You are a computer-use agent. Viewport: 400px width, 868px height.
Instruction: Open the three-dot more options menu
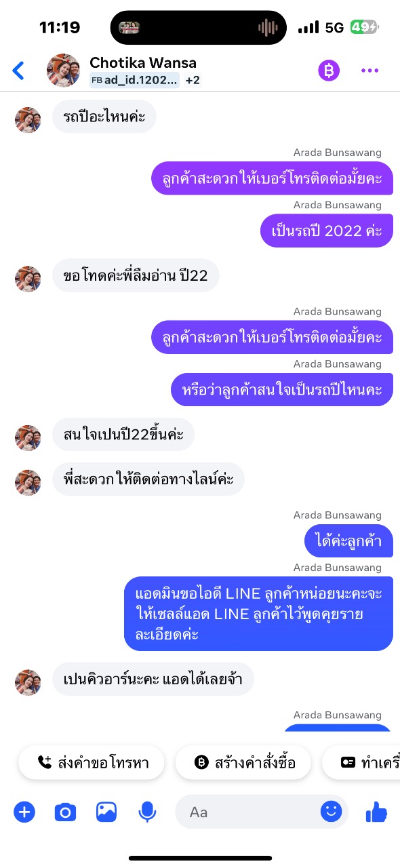[x=369, y=70]
